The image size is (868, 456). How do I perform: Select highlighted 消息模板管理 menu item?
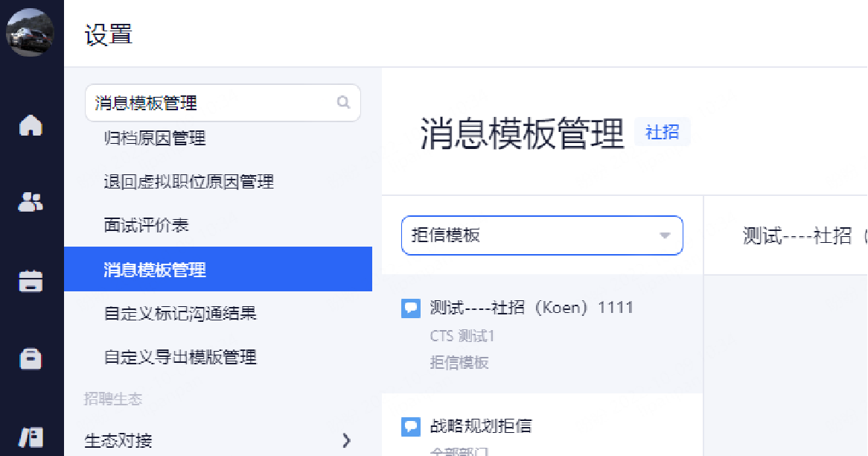pos(218,269)
